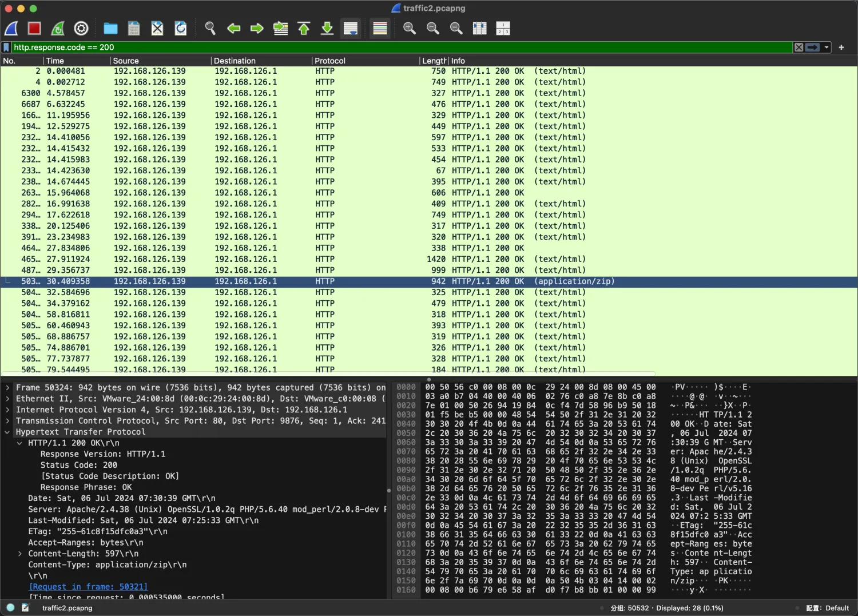Viewport: 858px width, 616px height.
Task: Go forward in packet history
Action: click(257, 28)
